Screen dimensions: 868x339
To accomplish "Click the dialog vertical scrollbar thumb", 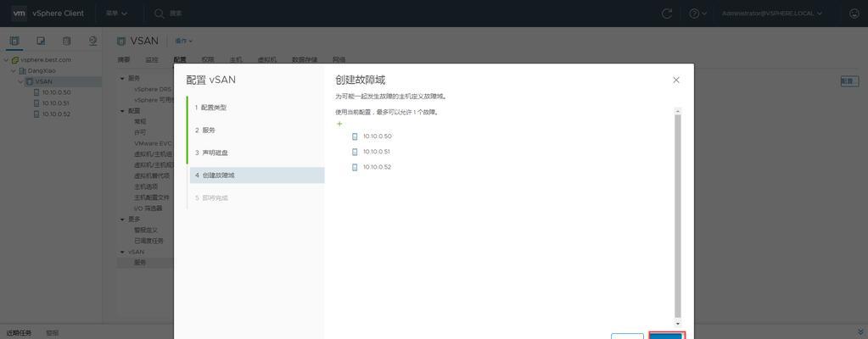I will coord(678,215).
